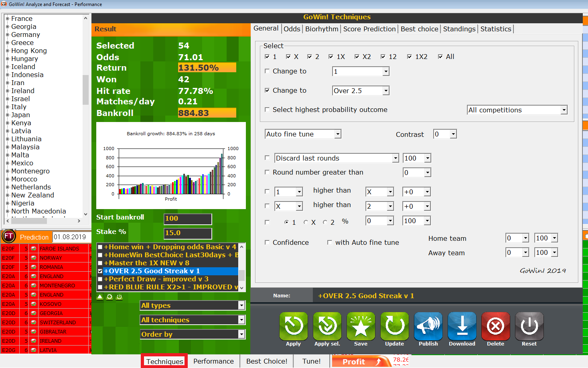
Task: Switch to the Biorhythm tab
Action: click(322, 29)
